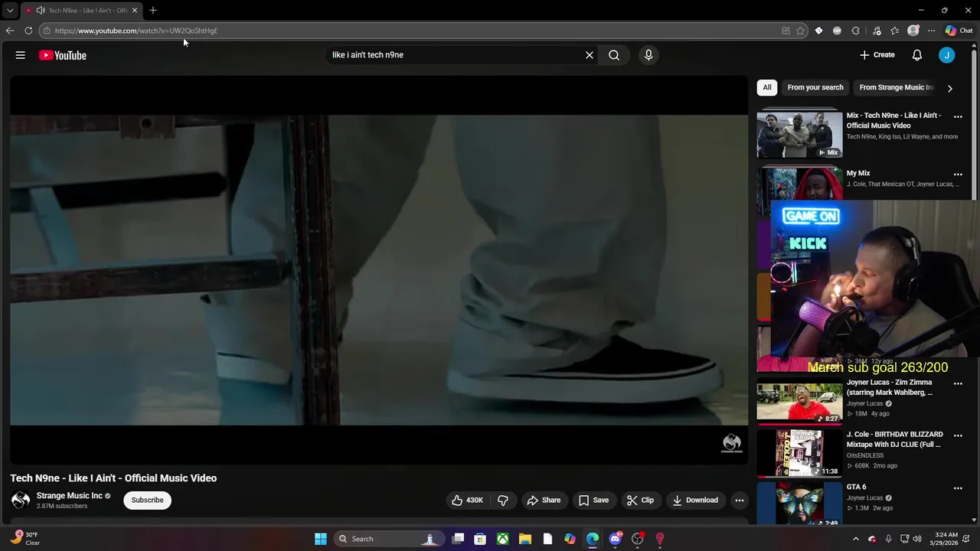Open the browser profile avatar

tap(913, 31)
